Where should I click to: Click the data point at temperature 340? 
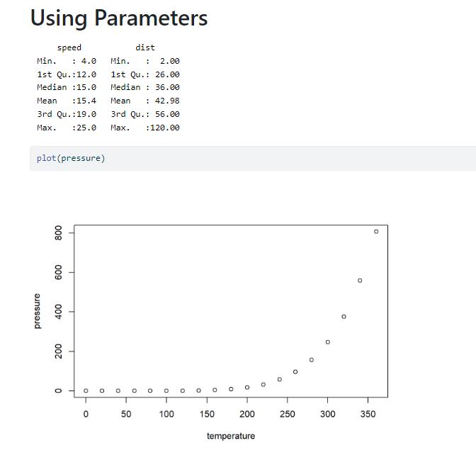[x=360, y=281]
